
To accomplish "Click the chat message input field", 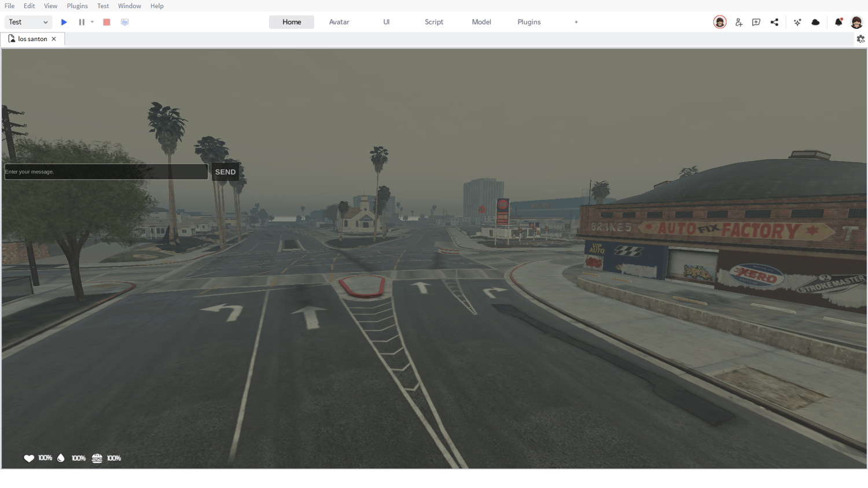I will tap(106, 171).
